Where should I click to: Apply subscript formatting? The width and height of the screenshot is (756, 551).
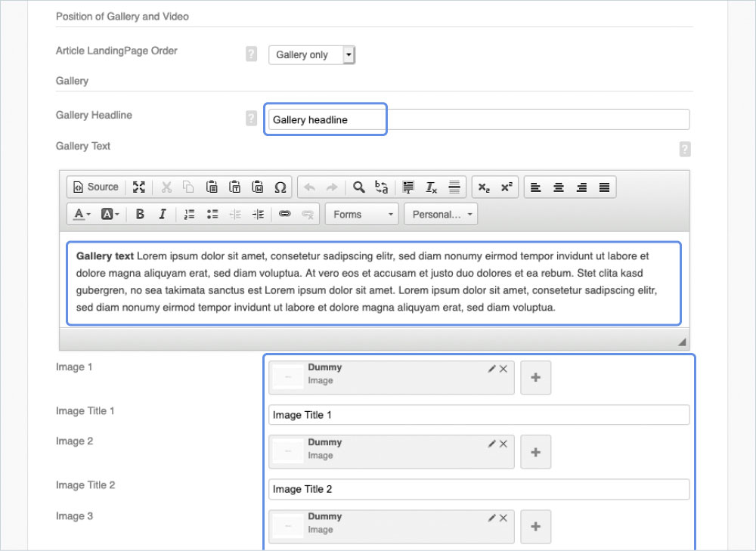(484, 187)
